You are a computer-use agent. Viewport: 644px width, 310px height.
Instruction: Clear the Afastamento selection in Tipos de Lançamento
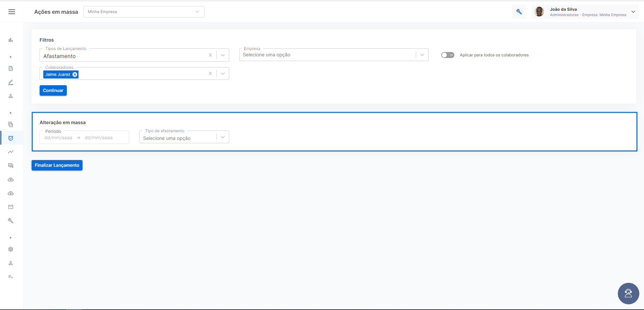[x=210, y=55]
